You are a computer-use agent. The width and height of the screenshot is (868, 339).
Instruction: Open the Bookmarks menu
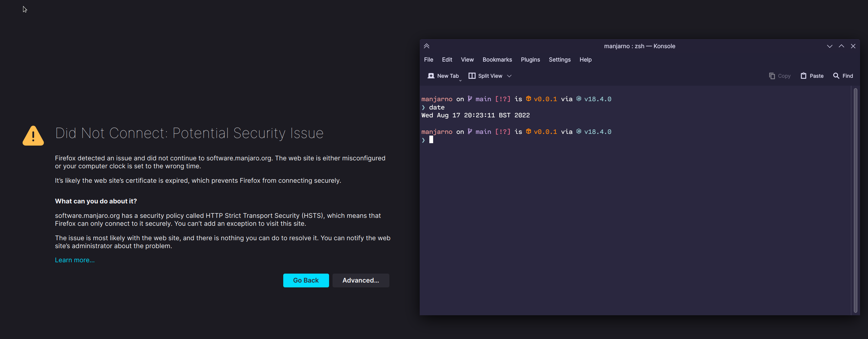(x=497, y=60)
